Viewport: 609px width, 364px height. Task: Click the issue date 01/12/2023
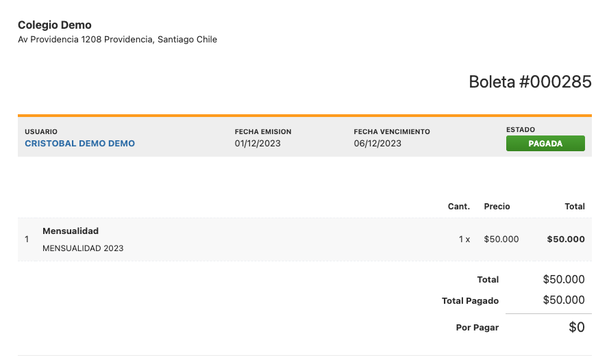coord(258,144)
